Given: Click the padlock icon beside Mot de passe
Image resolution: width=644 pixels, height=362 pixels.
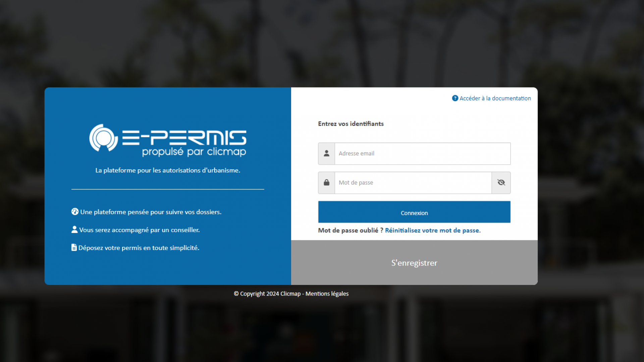Looking at the screenshot, I should [x=326, y=183].
